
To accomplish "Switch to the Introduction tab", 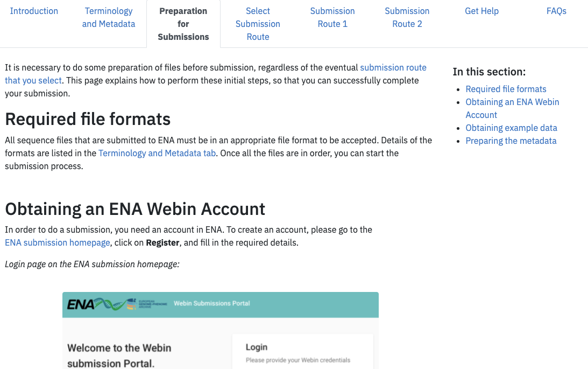I will (34, 11).
